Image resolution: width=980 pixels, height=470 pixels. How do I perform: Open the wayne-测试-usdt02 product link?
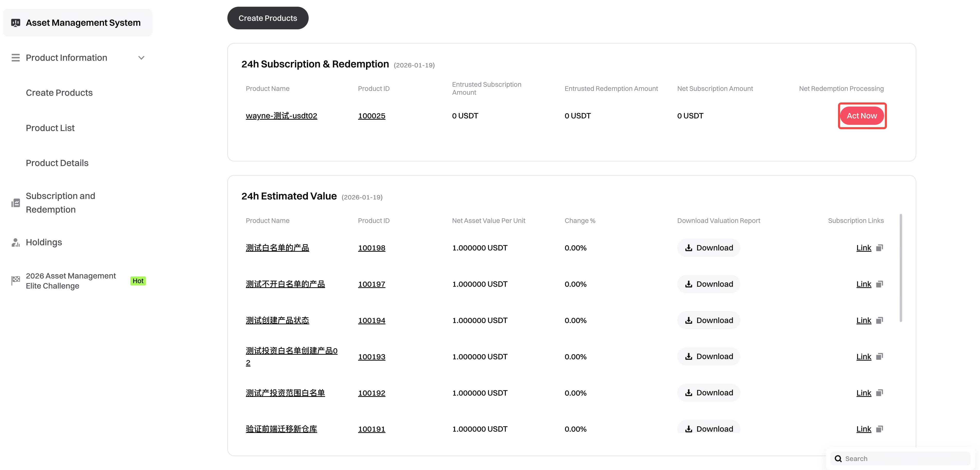281,116
